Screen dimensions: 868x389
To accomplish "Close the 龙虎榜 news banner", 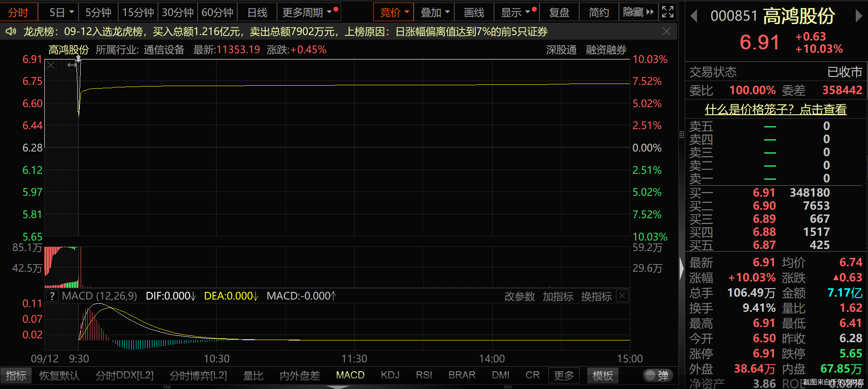I will [x=667, y=32].
